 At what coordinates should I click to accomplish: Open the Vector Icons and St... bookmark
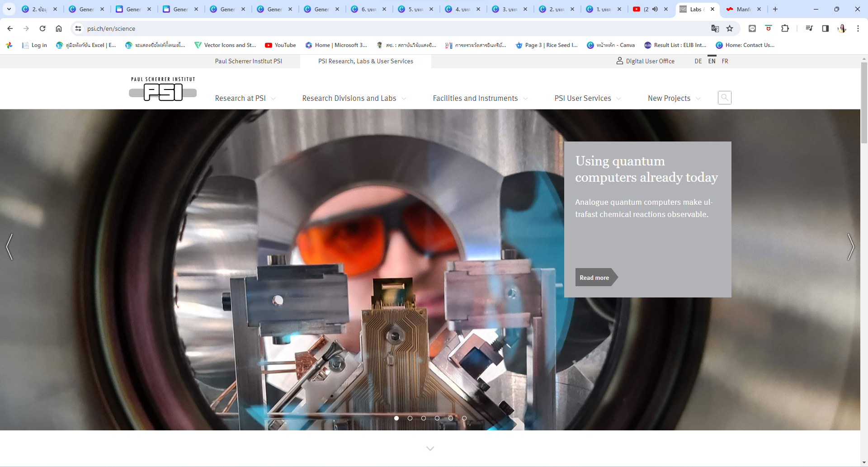pos(225,45)
